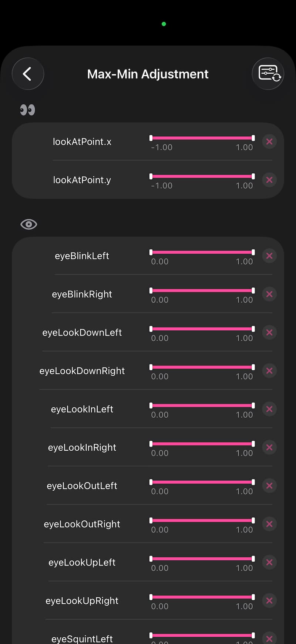Viewport: 296px width, 644px height.
Task: Click the X icon beside eyeBlinkLeft
Action: coord(269,256)
